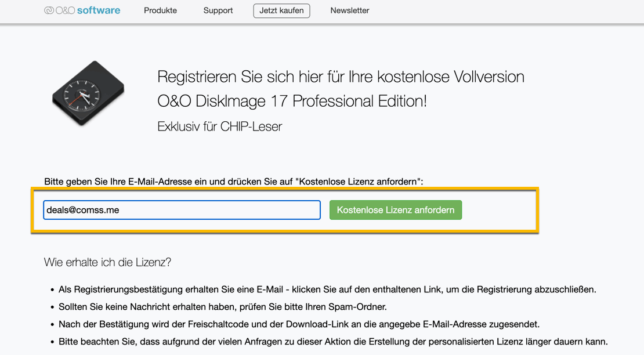Click "Kostenlose Lizenz anfordern" green button
Viewport: 644px width, 355px height.
(x=396, y=210)
